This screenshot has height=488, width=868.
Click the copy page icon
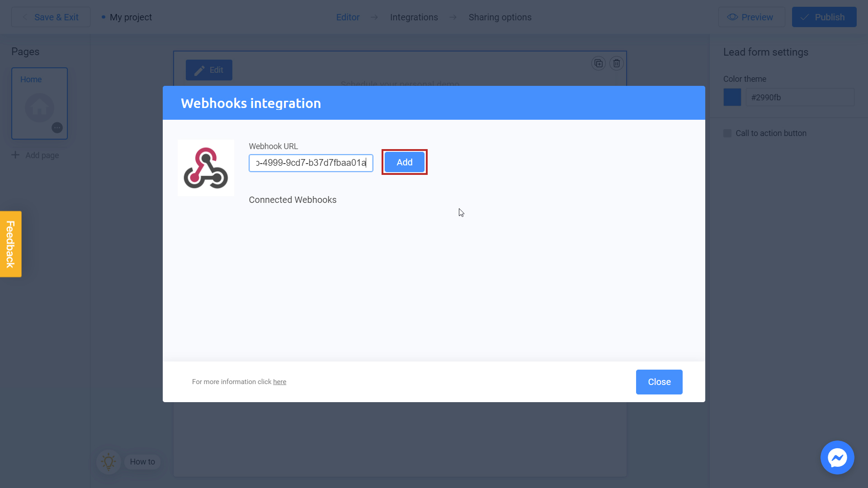coord(599,63)
